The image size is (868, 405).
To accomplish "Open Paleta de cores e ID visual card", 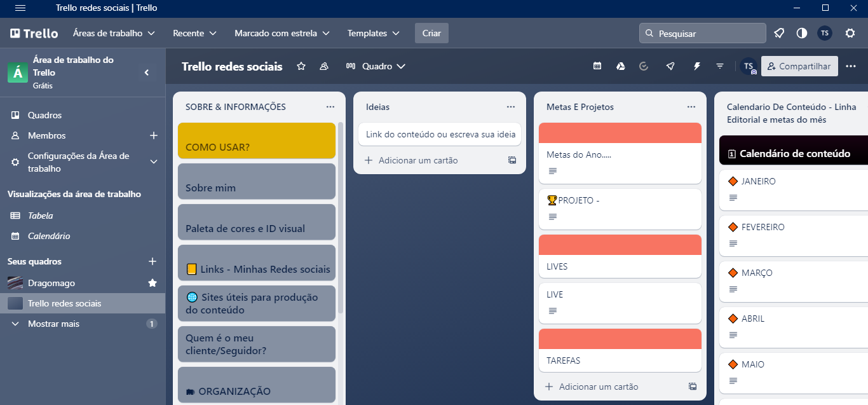I will click(257, 222).
